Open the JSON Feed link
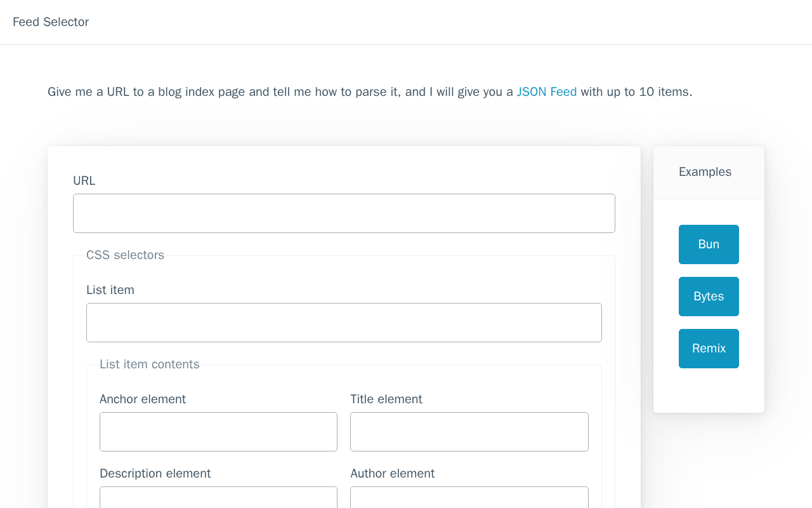The width and height of the screenshot is (812, 508). click(546, 92)
